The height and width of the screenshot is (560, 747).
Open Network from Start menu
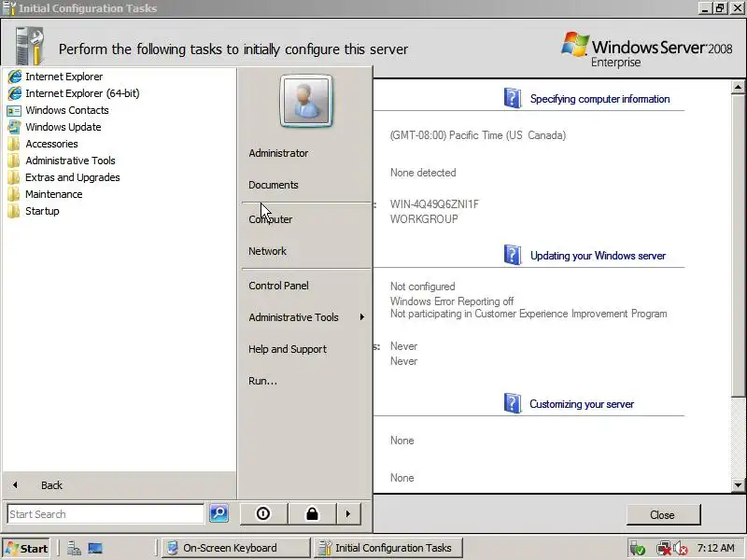(x=267, y=251)
